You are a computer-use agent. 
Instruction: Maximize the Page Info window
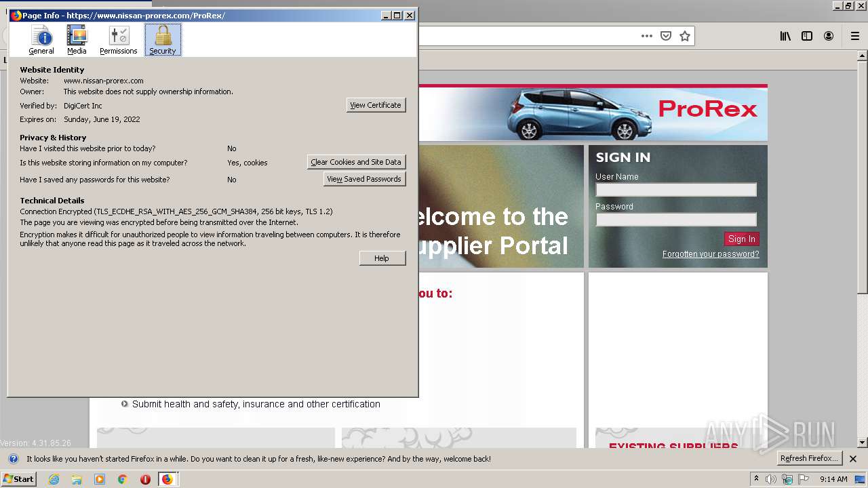click(397, 16)
